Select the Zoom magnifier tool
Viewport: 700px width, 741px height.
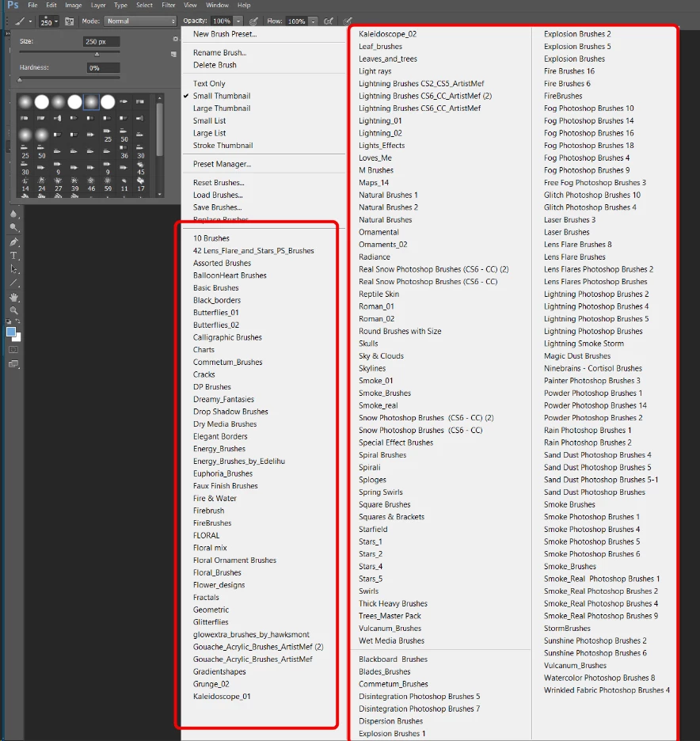point(13,310)
